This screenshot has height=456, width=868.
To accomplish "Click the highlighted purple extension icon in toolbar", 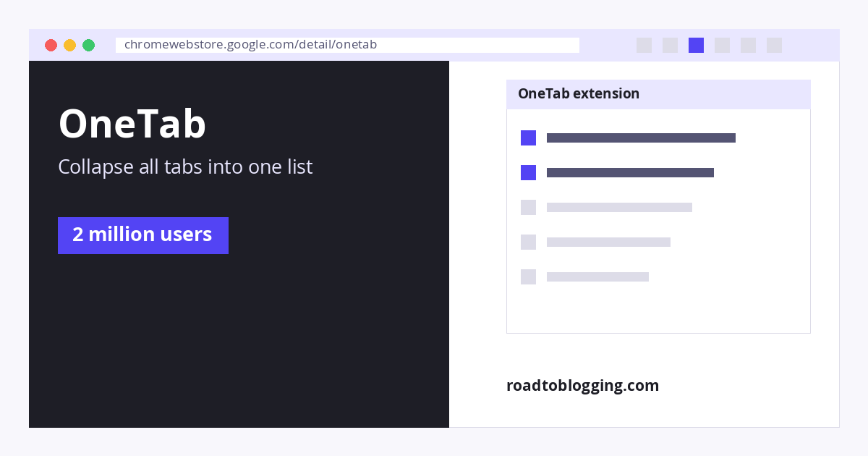I will pos(696,45).
